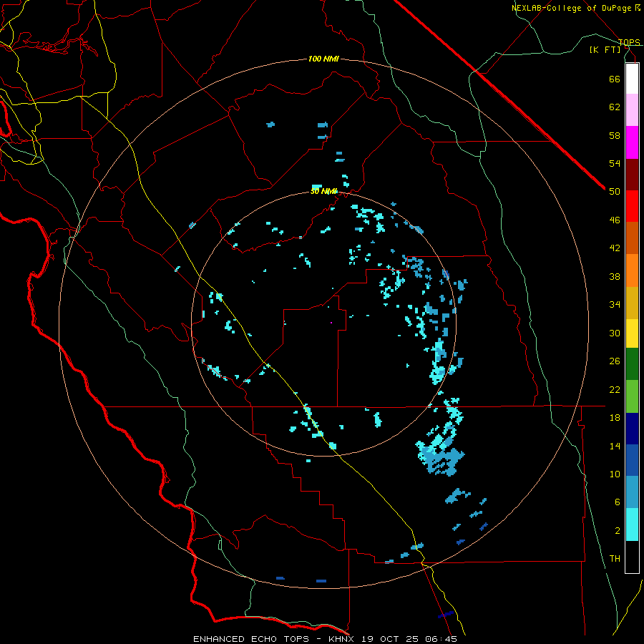This screenshot has width=644, height=644.
Task: Click the 22 legend value
Action: 615,389
